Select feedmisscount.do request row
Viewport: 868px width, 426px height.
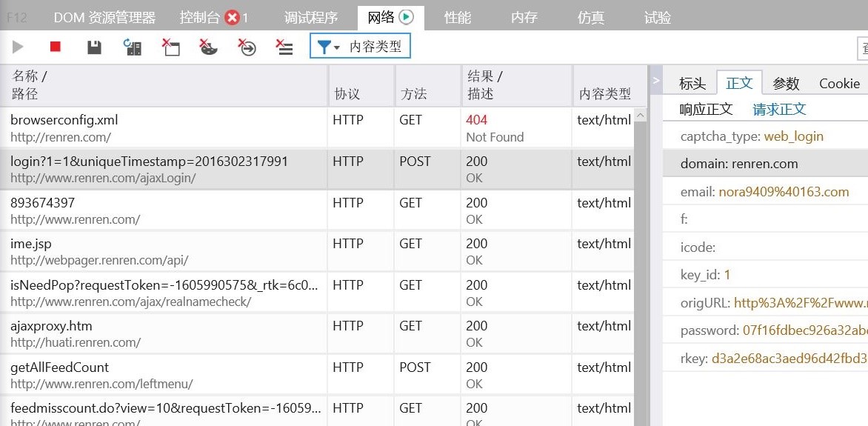(x=317, y=411)
